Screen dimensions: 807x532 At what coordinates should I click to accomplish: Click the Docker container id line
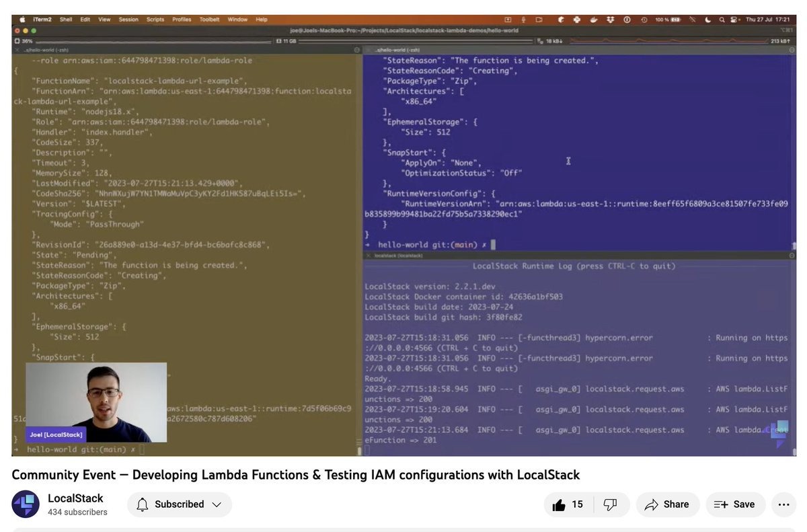(x=463, y=297)
